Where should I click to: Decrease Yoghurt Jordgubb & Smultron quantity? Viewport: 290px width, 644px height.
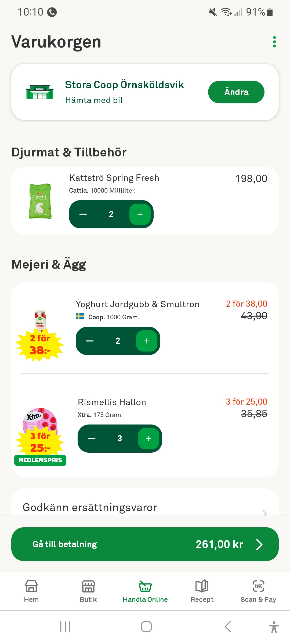point(90,341)
